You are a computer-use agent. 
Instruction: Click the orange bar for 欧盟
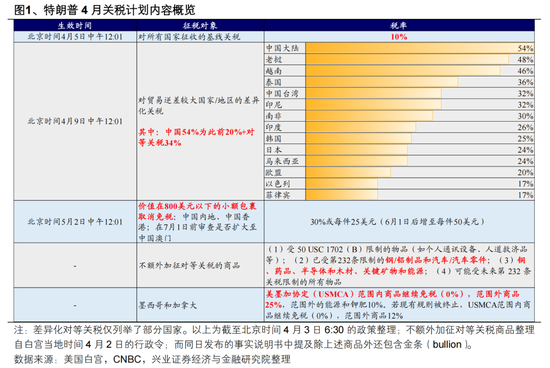pos(348,172)
